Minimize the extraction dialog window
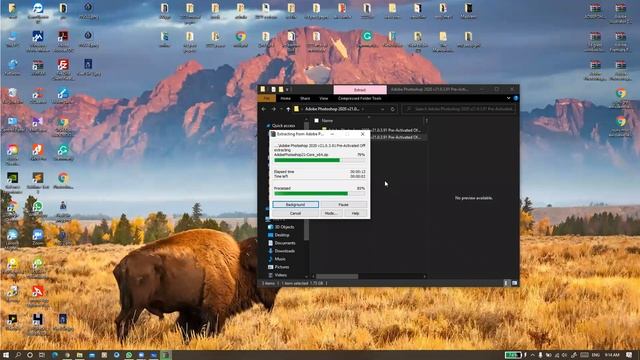640x360 pixels. (x=332, y=134)
